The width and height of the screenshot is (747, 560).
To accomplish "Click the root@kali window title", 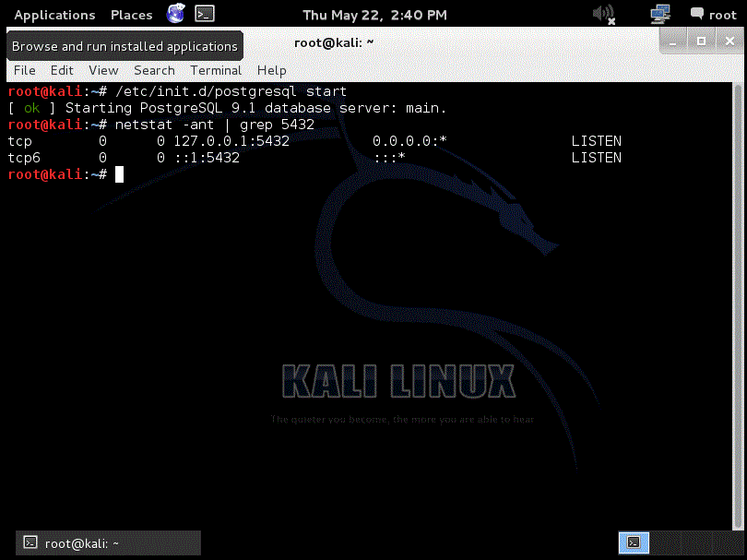I will [334, 42].
